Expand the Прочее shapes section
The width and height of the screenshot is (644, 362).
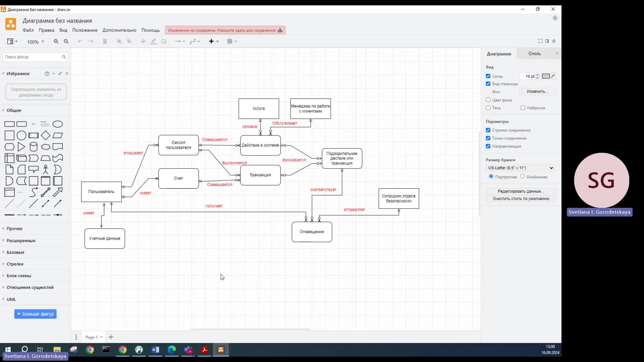pos(14,229)
